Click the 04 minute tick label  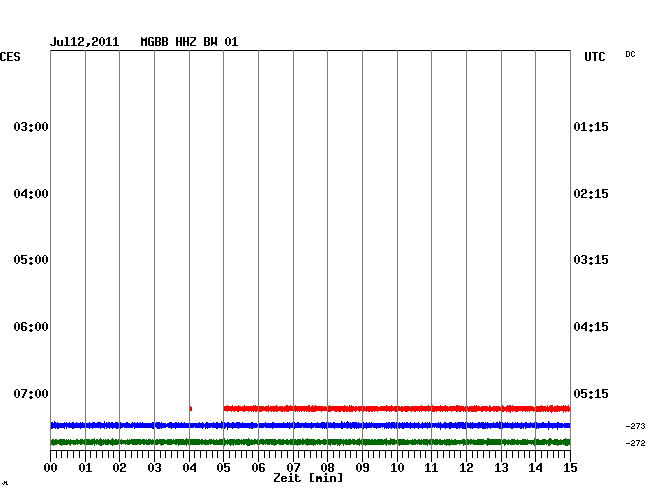coord(189,468)
